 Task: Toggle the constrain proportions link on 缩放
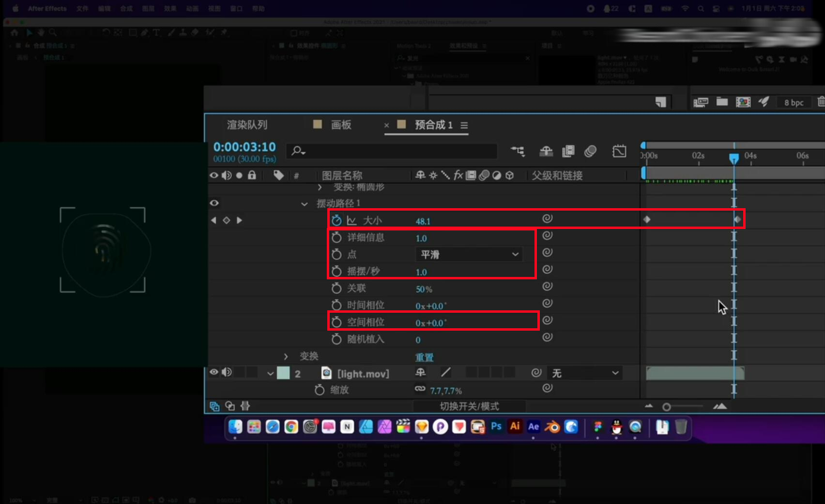coord(420,389)
